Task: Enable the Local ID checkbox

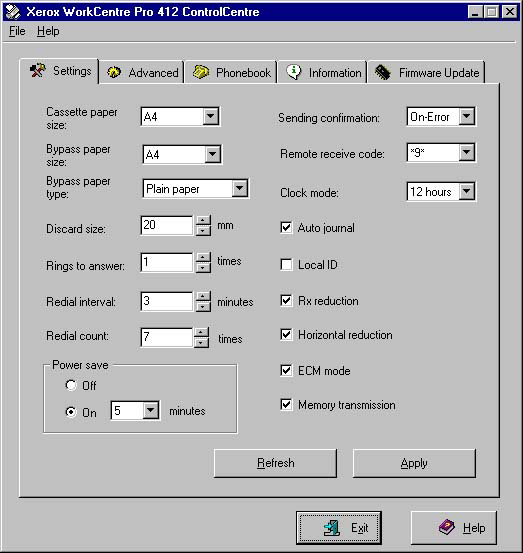Action: tap(286, 265)
